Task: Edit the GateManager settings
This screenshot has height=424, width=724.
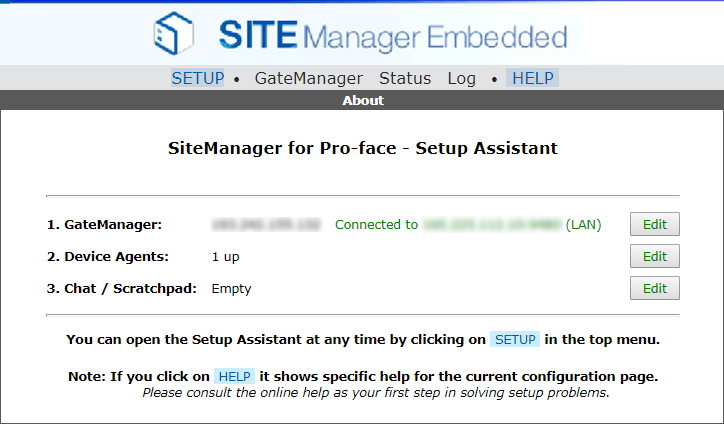Action: tap(654, 225)
